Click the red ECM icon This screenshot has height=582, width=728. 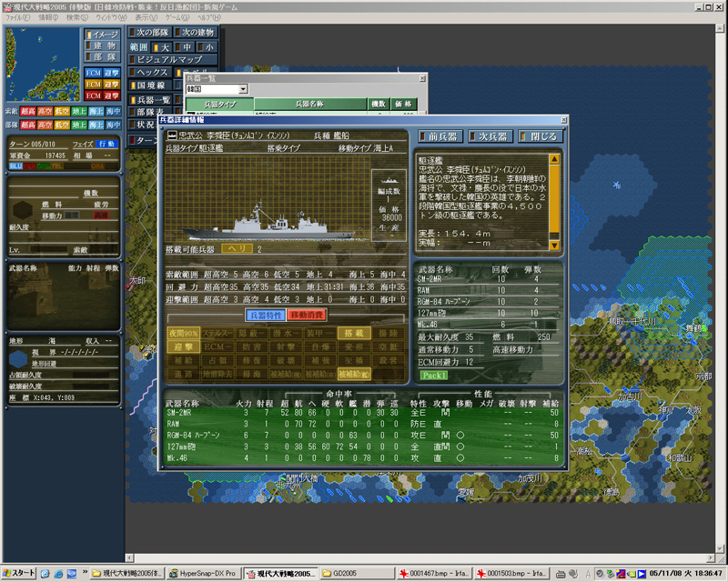tap(94, 95)
